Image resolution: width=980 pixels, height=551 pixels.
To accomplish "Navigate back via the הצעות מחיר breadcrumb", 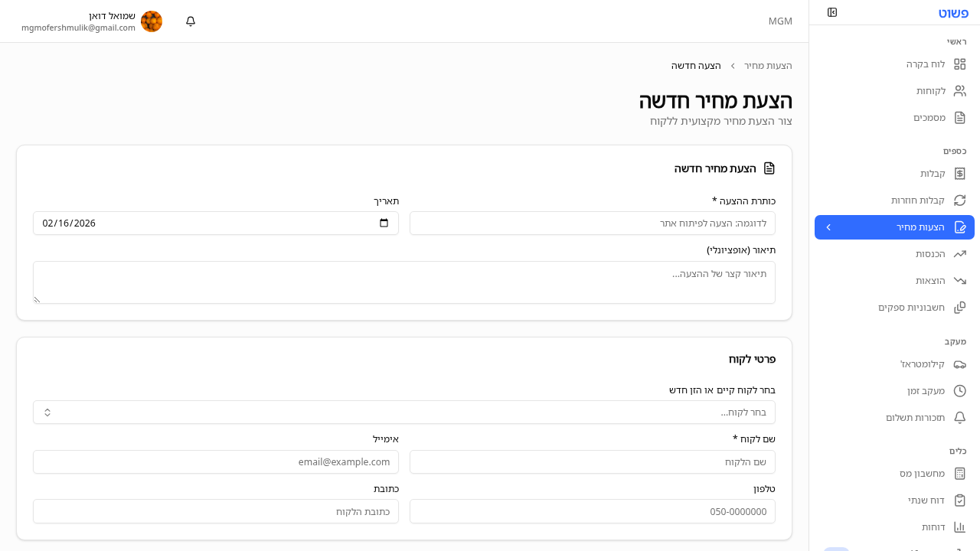I will pos(768,65).
